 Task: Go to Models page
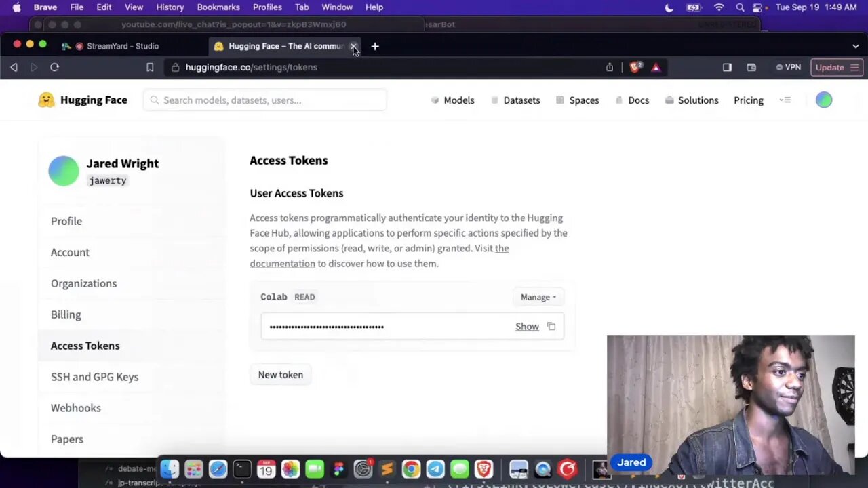tap(452, 100)
